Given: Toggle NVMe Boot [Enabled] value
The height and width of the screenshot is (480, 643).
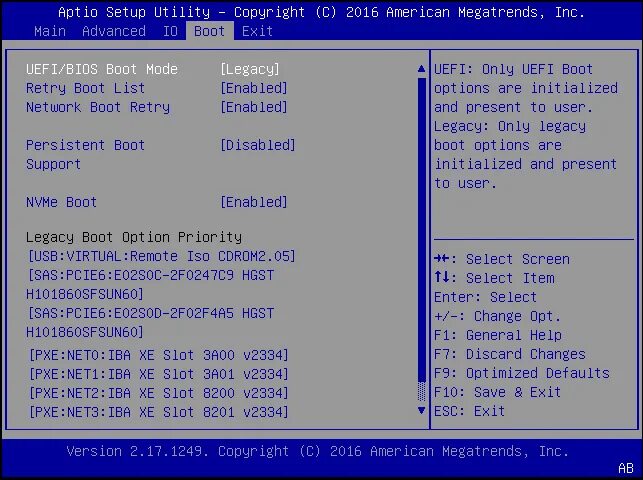Looking at the screenshot, I should [254, 202].
